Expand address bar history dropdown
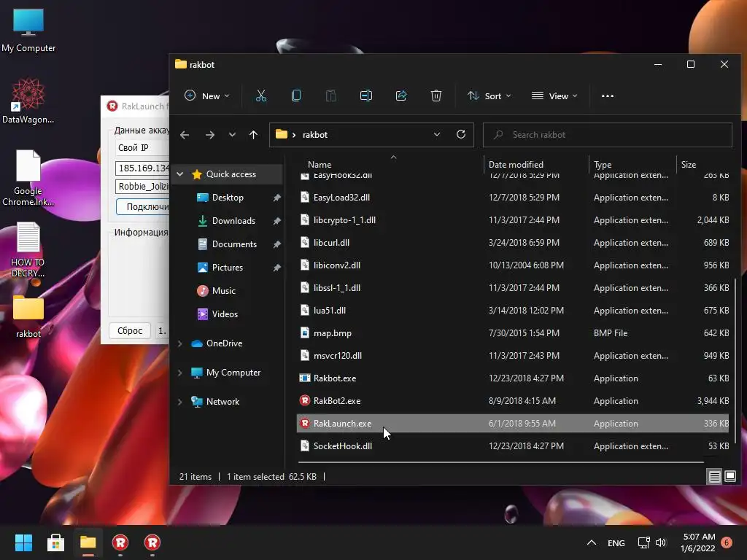The height and width of the screenshot is (560, 747). [437, 134]
